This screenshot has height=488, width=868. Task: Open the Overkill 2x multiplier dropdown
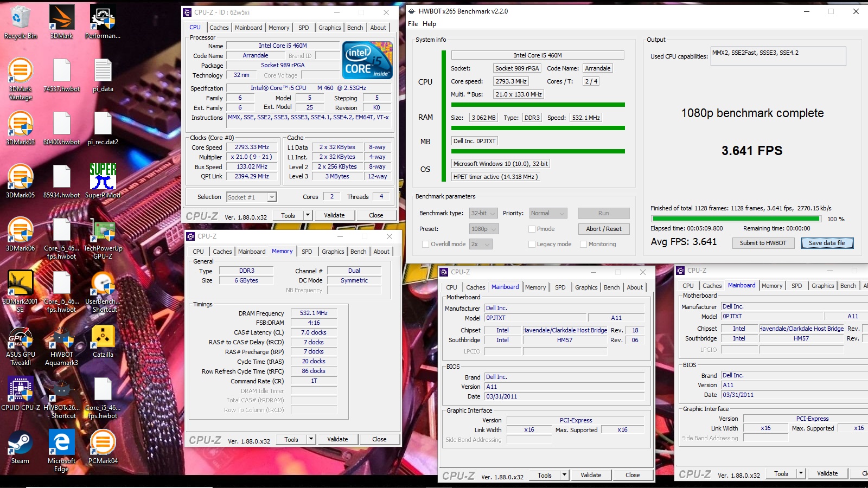[x=481, y=244]
